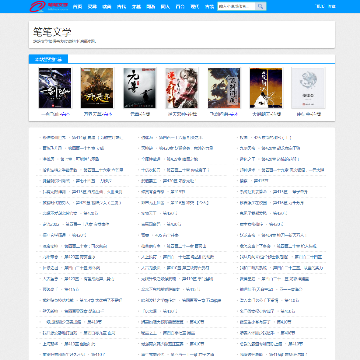Open the fifth cover with gray title plaque
The height and width of the screenshot is (360, 360).
pyautogui.click(x=224, y=88)
